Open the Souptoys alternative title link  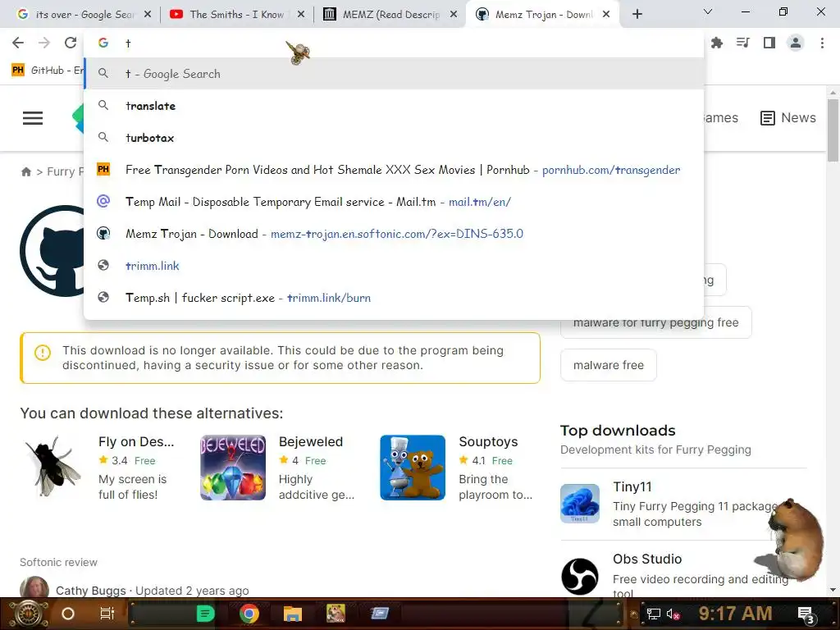click(x=488, y=441)
